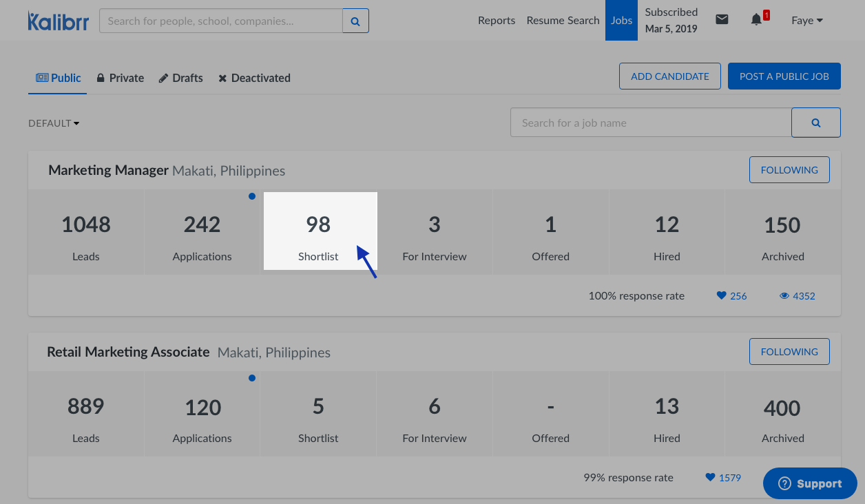Click the job name search field
865x504 pixels.
pos(650,123)
